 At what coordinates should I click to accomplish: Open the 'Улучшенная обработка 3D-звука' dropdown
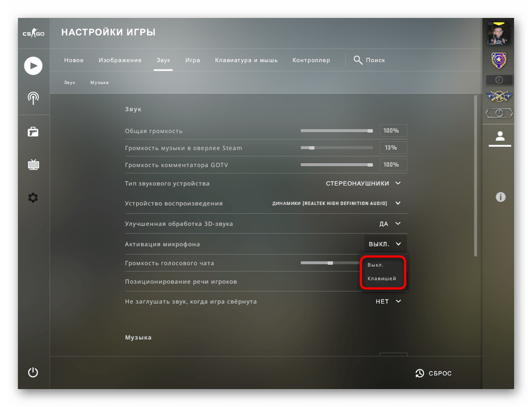point(390,224)
